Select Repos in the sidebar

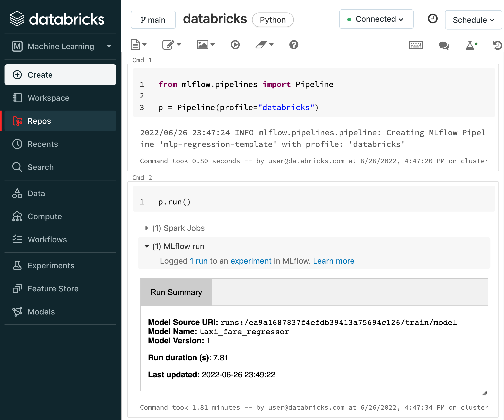point(60,121)
